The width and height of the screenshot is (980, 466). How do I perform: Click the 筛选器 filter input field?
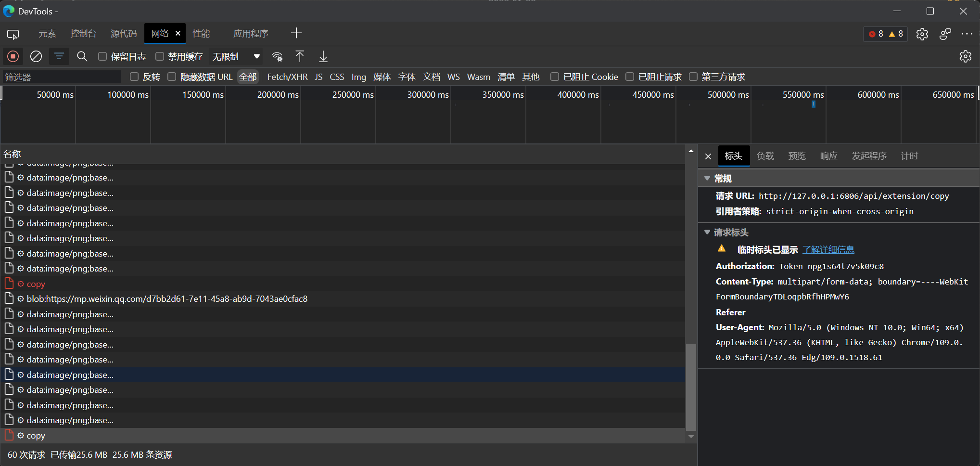pos(62,77)
